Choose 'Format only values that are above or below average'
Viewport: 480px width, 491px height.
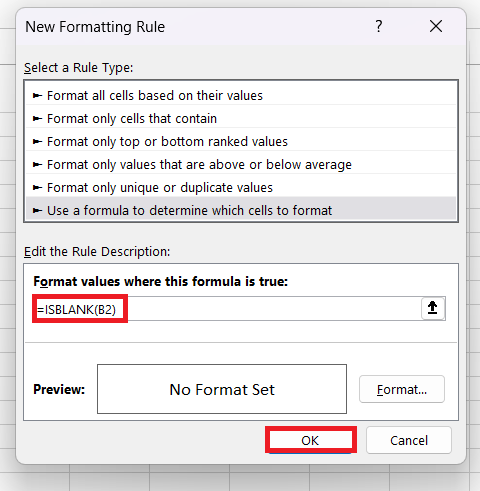tap(241, 165)
